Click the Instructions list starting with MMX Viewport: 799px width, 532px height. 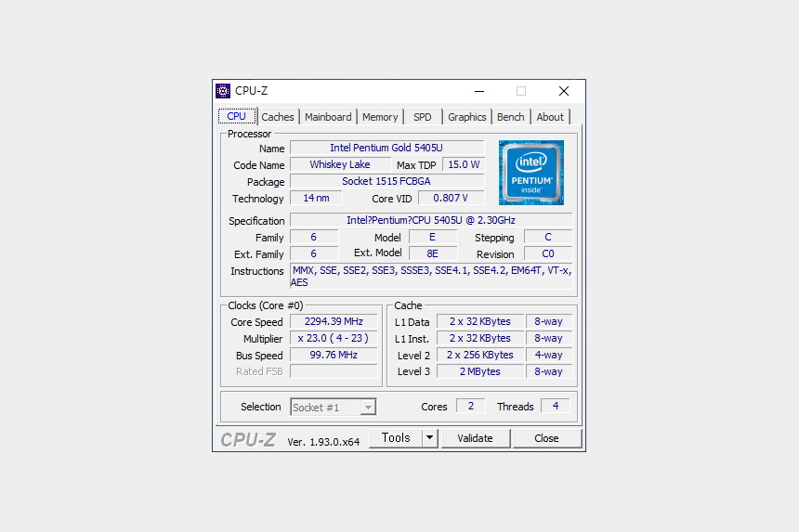click(431, 277)
